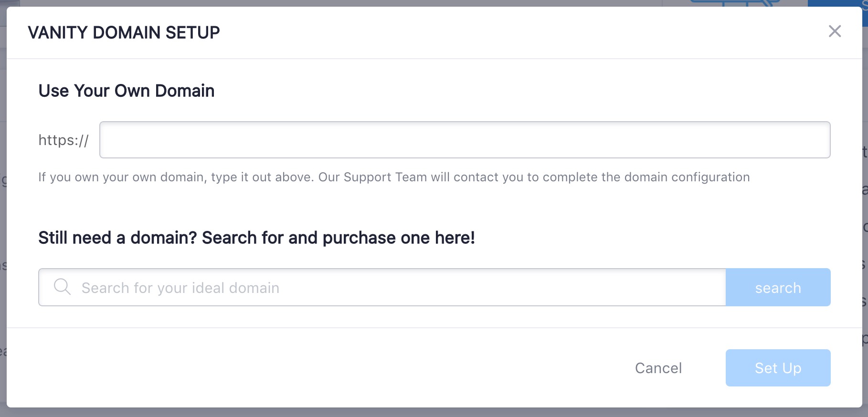Click the 'Search for your ideal domain' box
The image size is (868, 417).
tap(382, 287)
